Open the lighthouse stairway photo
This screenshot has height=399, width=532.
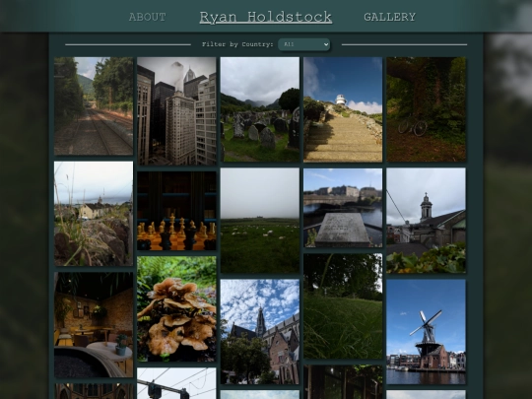(x=343, y=109)
